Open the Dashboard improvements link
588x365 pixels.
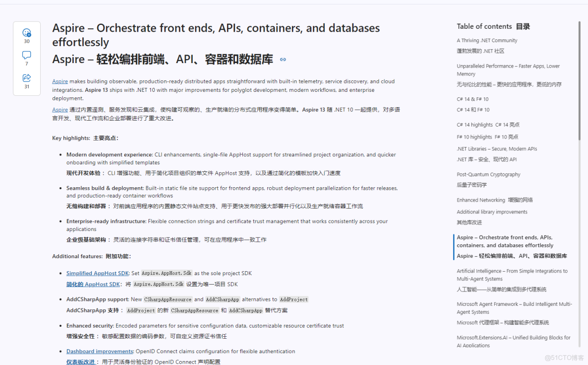click(x=99, y=351)
